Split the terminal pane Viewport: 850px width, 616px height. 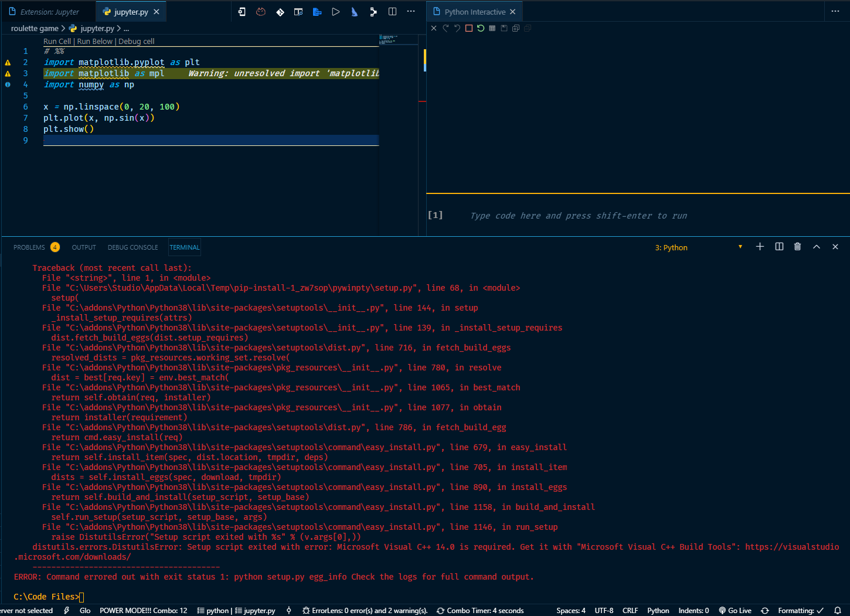pyautogui.click(x=779, y=247)
